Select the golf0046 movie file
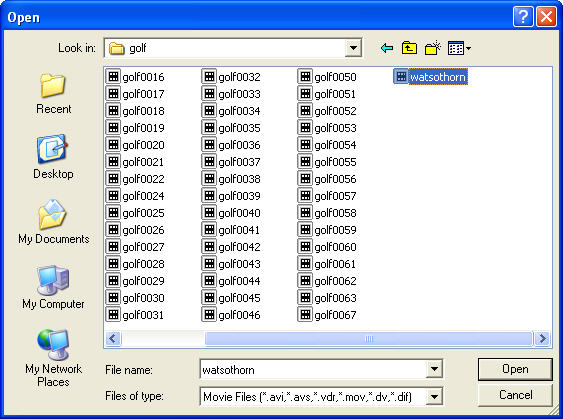The height and width of the screenshot is (419, 563). click(x=231, y=315)
